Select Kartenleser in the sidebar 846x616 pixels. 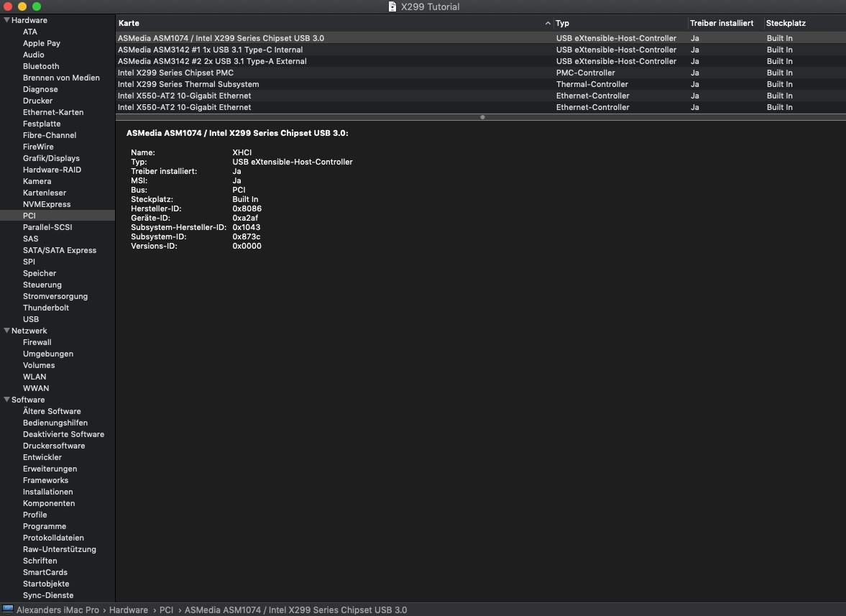click(45, 193)
